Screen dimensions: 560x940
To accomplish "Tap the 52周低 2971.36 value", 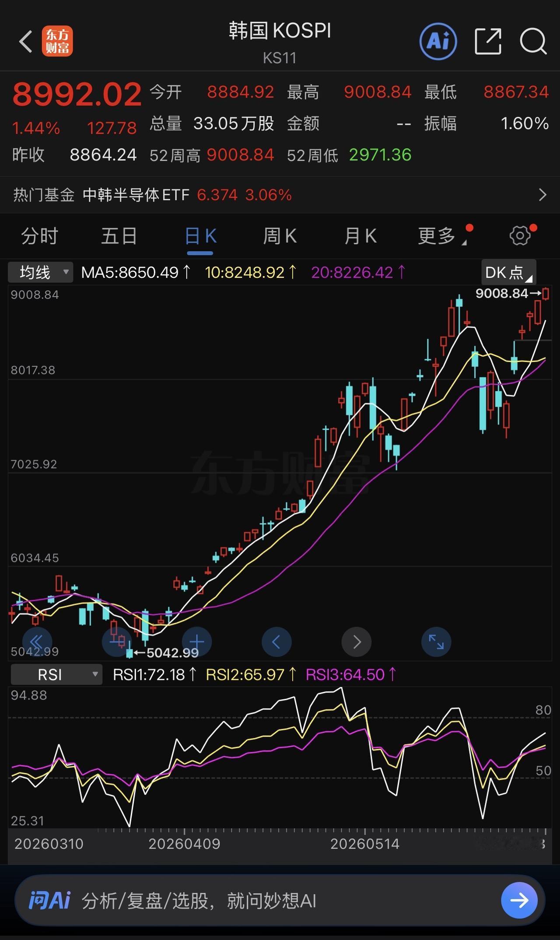I will tap(380, 155).
